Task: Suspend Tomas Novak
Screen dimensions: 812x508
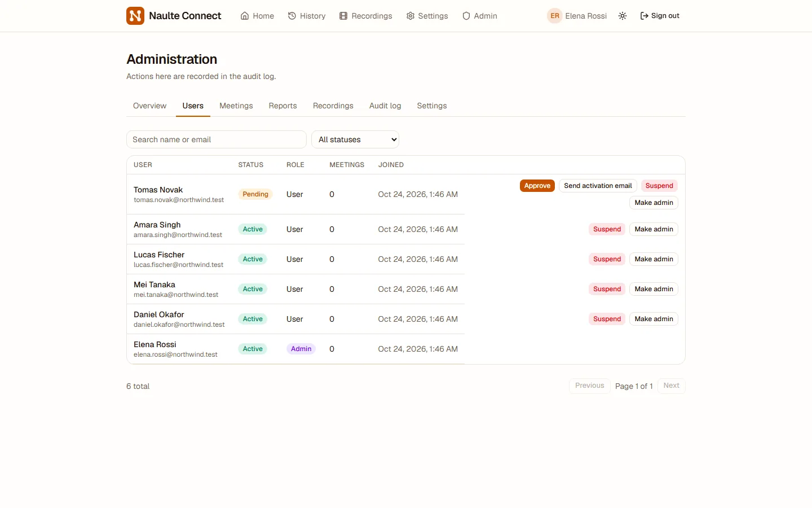Action: (x=659, y=186)
